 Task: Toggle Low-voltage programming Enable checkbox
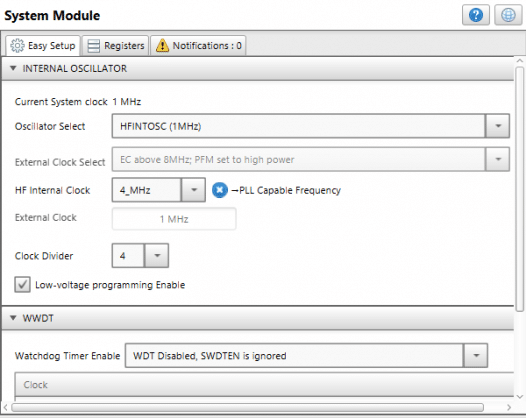22,285
